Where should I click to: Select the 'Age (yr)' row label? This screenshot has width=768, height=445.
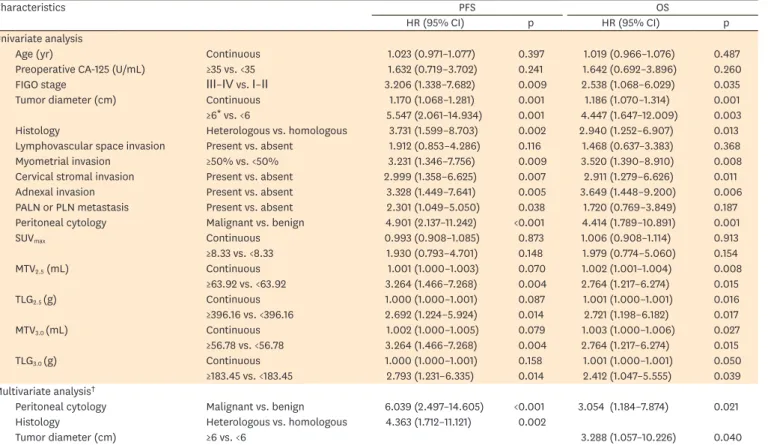pos(34,54)
